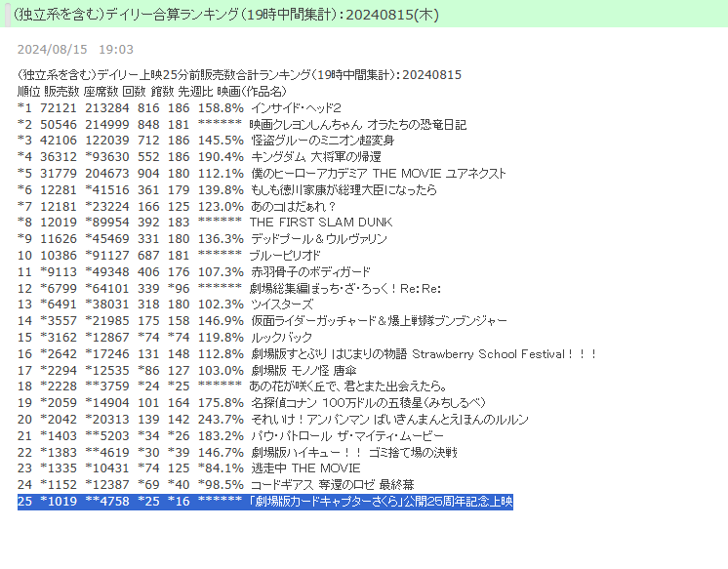Click the row for 劇場版 モノノ怪 唐傘

(x=187, y=371)
